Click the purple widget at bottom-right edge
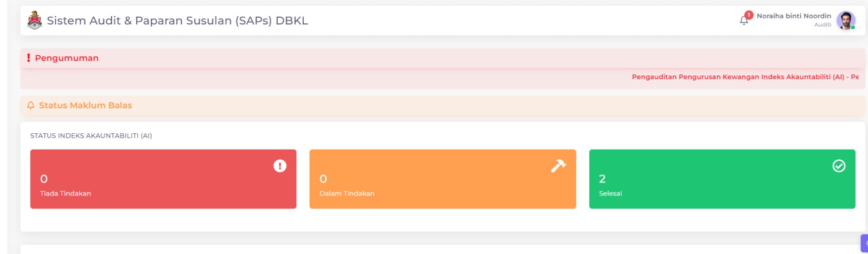Image resolution: width=868 pixels, height=254 pixels. point(864,243)
